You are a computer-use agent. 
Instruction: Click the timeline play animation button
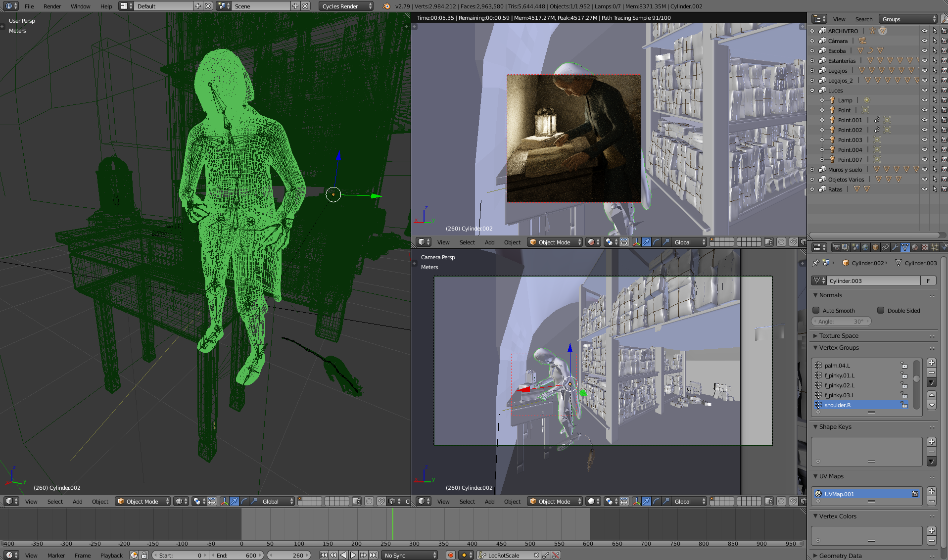pyautogui.click(x=353, y=555)
